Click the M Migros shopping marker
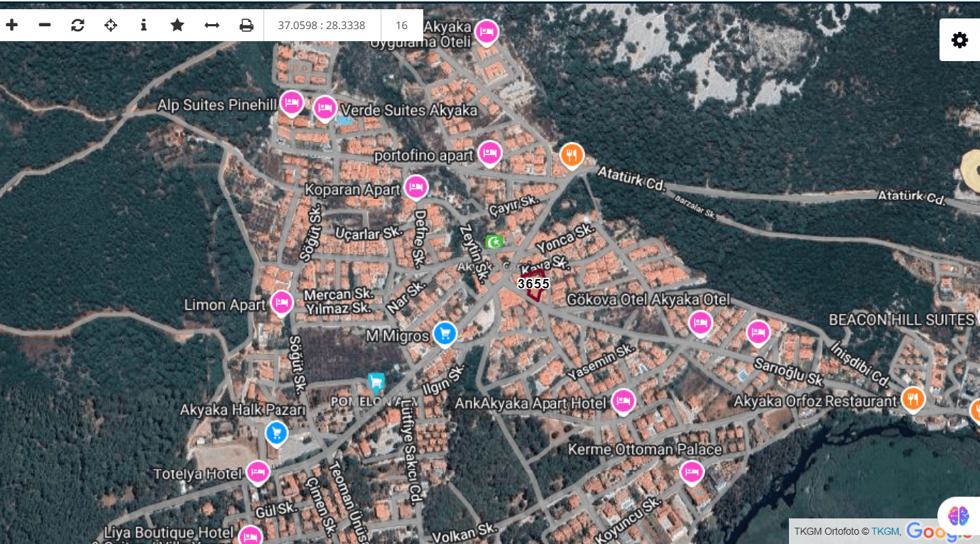Viewport: 980px width, 544px height. [445, 332]
